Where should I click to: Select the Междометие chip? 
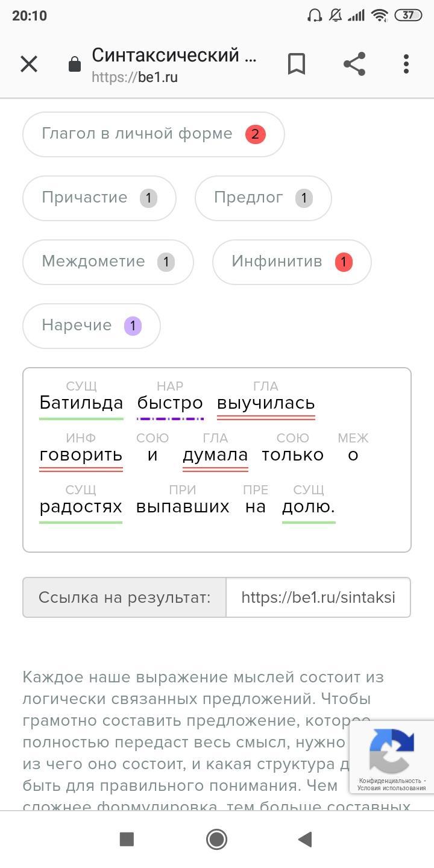(108, 262)
